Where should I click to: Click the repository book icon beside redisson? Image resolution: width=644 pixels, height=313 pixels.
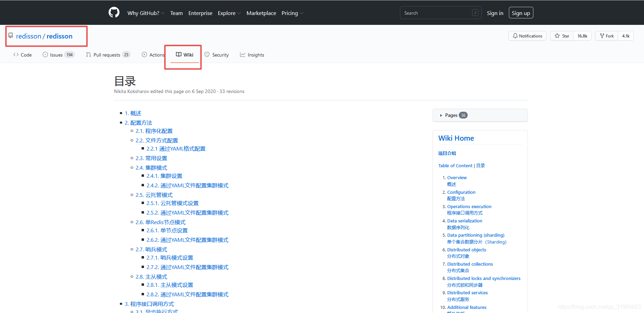pyautogui.click(x=11, y=36)
